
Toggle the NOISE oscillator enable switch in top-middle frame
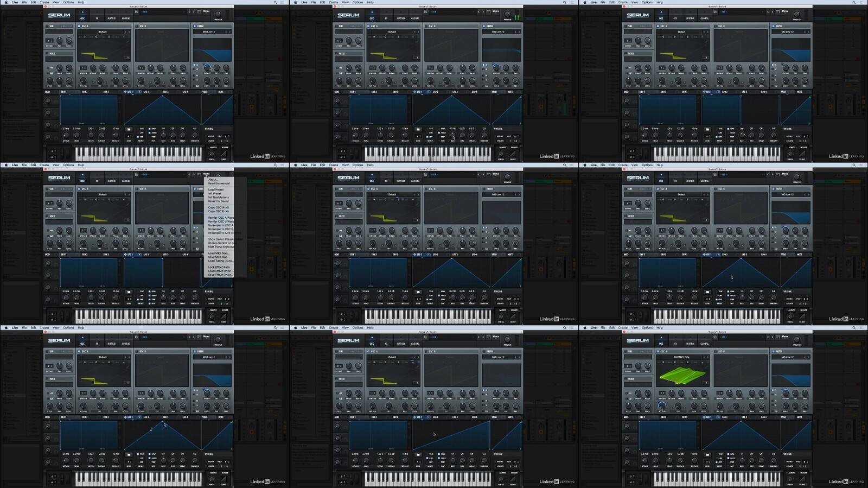pyautogui.click(x=337, y=53)
